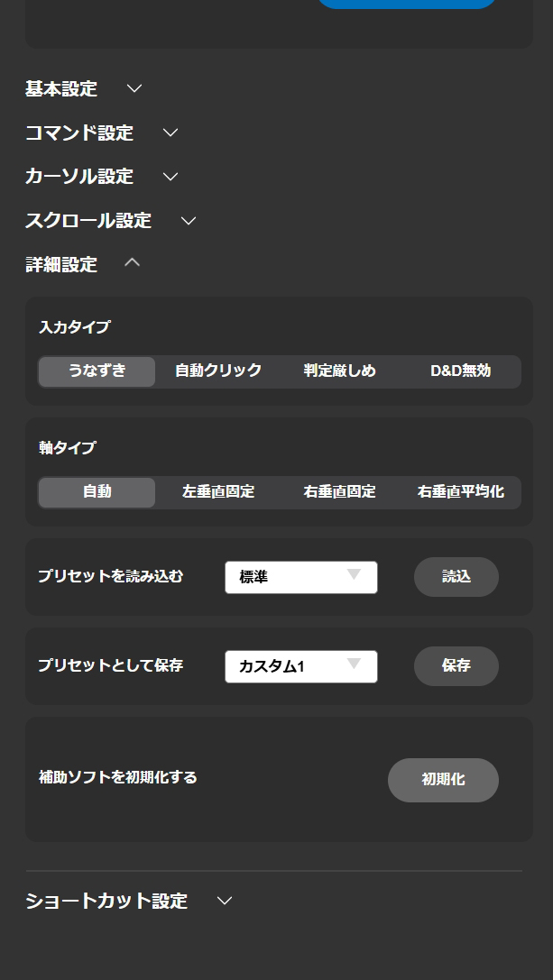Select 右垂直固定 axis type
This screenshot has width=553, height=980.
pyautogui.click(x=339, y=492)
